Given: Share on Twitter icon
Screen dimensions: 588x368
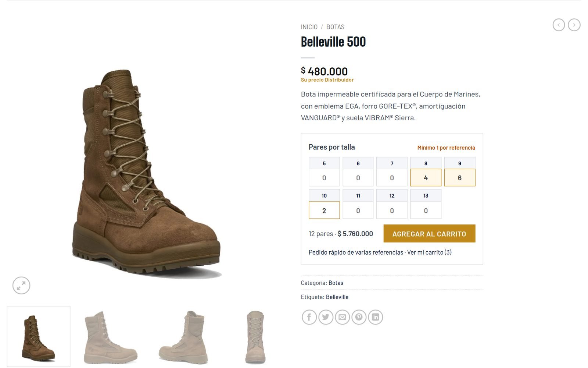Looking at the screenshot, I should 326,317.
